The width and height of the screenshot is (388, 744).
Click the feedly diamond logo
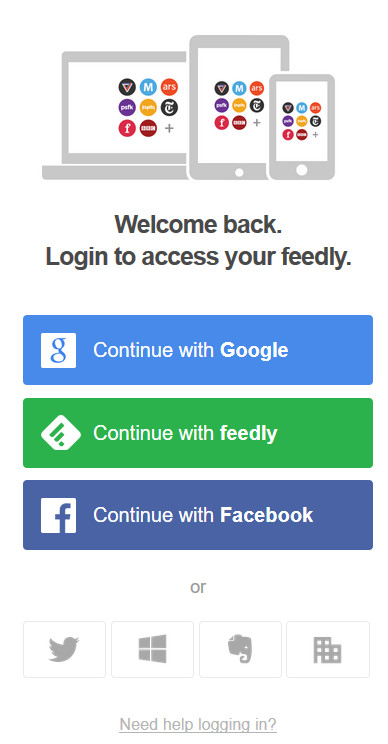[x=60, y=432]
